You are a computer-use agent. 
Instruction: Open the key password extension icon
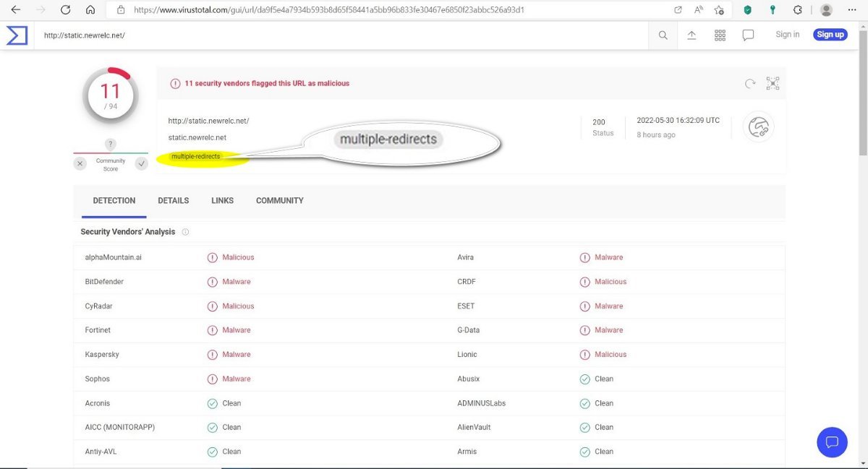pyautogui.click(x=773, y=10)
